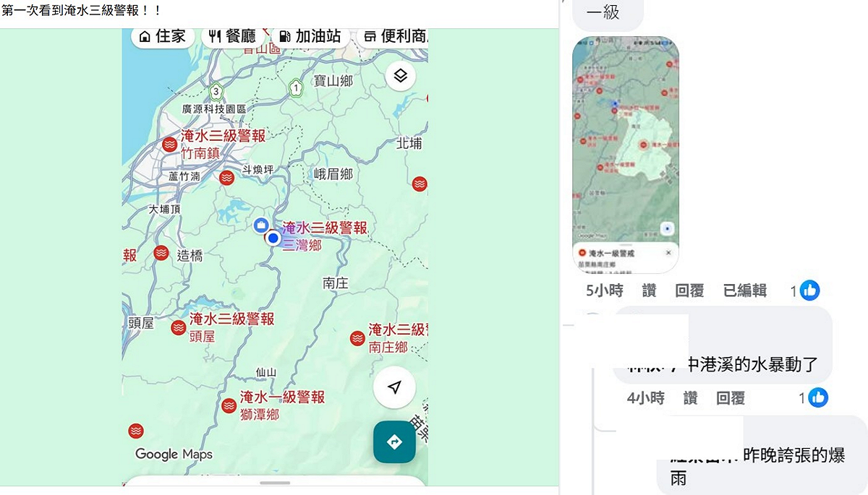868x495 pixels.
Task: Click the 淹水三級警報 三灣鄉 label
Action: [324, 236]
